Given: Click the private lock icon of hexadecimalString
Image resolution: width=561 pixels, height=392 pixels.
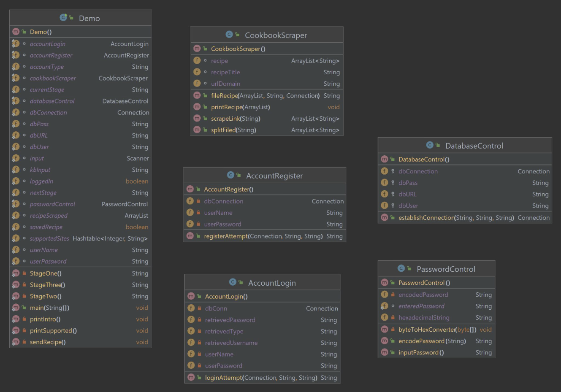Looking at the screenshot, I should tap(393, 317).
